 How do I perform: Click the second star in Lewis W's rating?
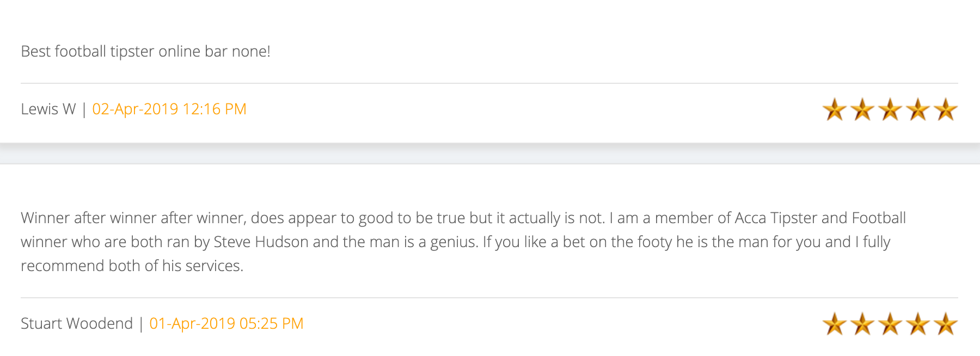click(x=862, y=109)
